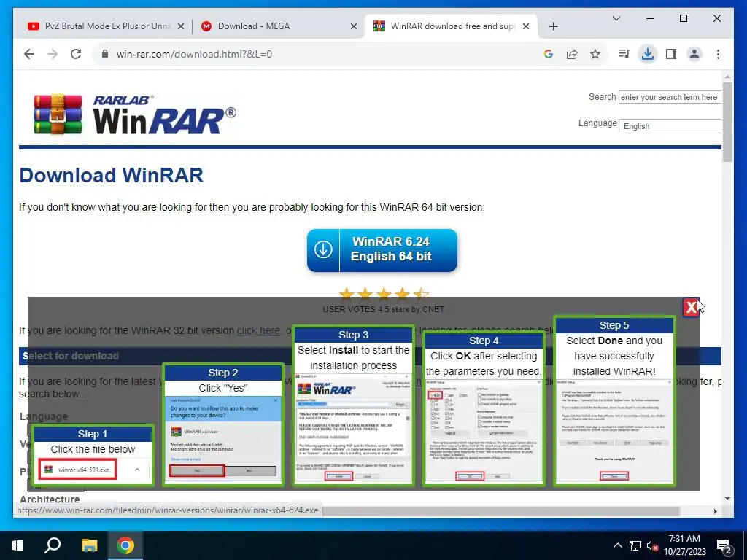Click the RARLAB WinRAR logo
Image resolution: width=747 pixels, height=560 pixels.
(135, 114)
